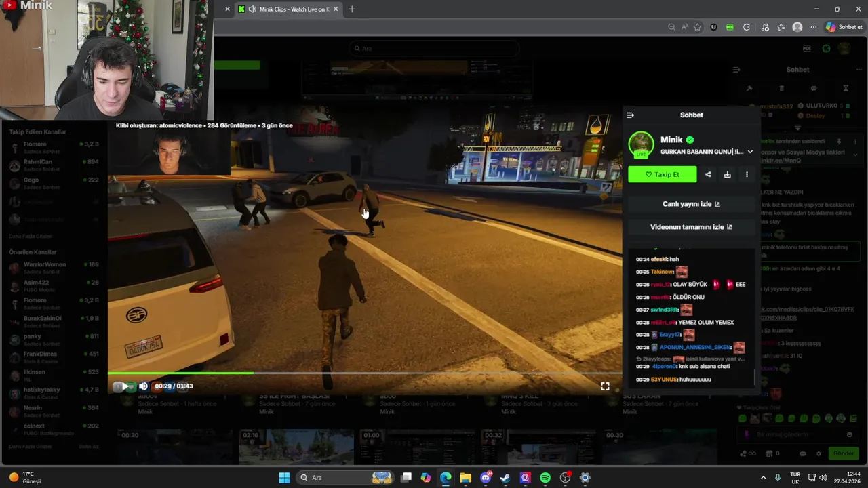
Task: Open Canlı yayını izle link
Action: [691, 204]
